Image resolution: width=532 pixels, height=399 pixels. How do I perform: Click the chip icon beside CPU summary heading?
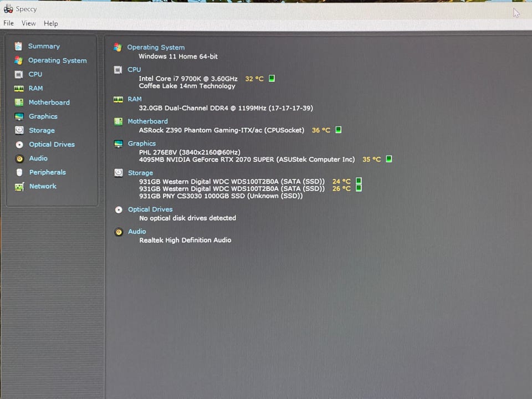pos(117,70)
